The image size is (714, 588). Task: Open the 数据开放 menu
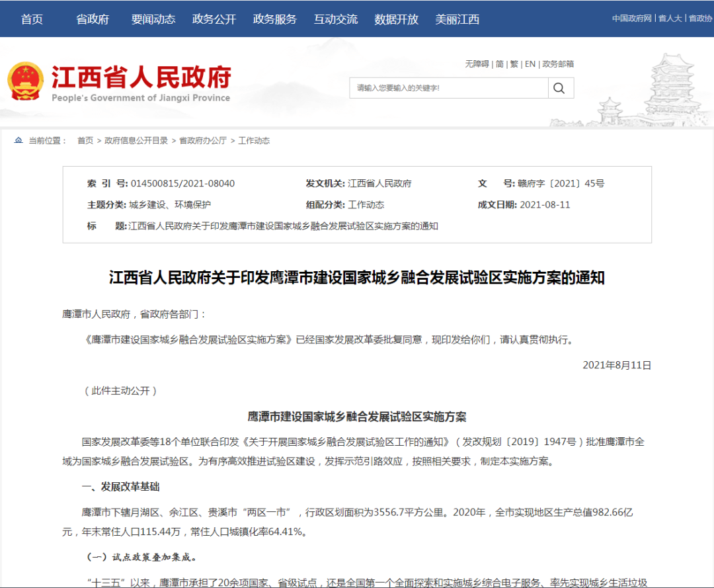(x=396, y=20)
